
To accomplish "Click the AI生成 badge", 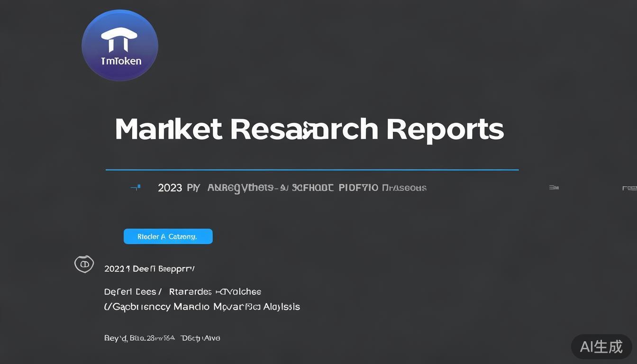I will click(601, 346).
